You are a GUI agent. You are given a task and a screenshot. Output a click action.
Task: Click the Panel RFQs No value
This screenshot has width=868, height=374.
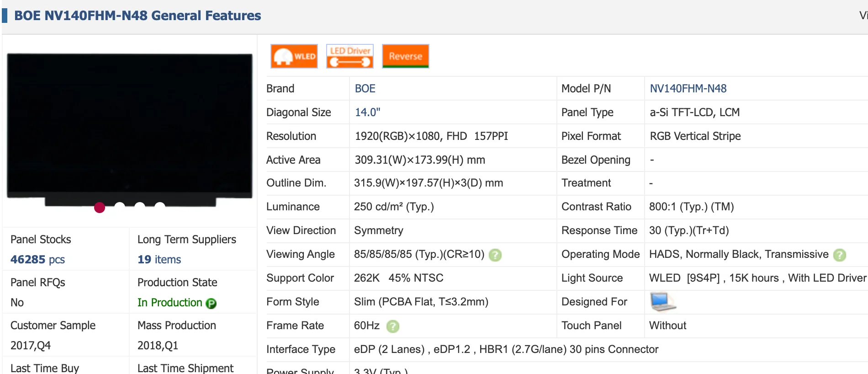[17, 303]
